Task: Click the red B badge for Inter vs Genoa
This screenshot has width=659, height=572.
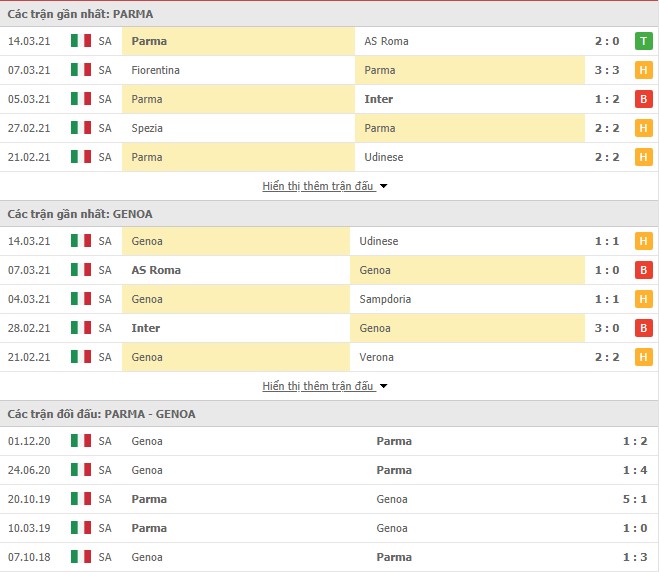Action: (643, 328)
